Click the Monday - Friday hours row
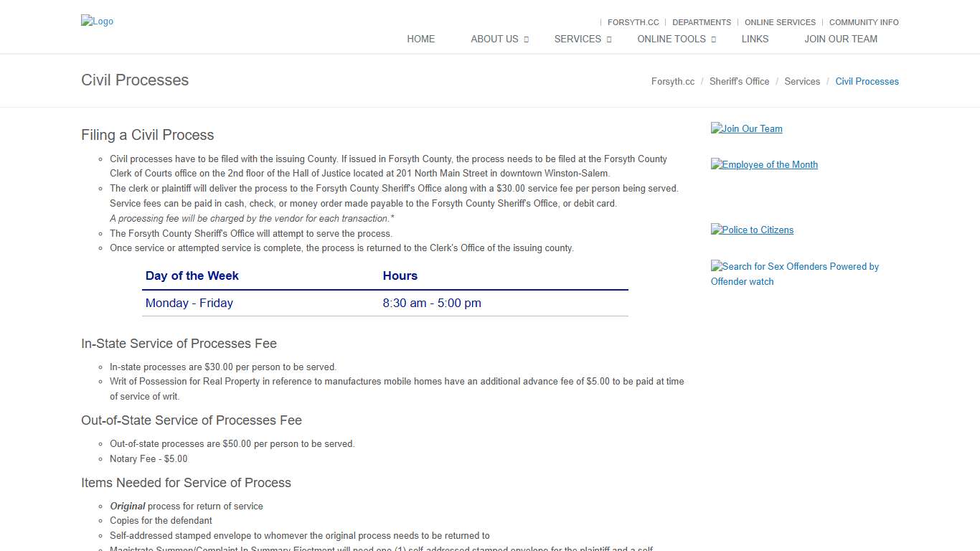The height and width of the screenshot is (551, 980). click(385, 303)
